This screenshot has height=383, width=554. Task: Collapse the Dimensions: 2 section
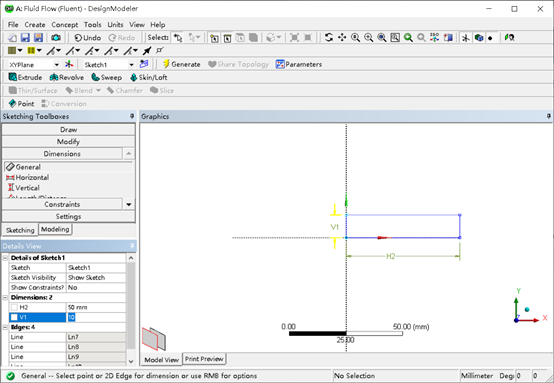tap(5, 297)
